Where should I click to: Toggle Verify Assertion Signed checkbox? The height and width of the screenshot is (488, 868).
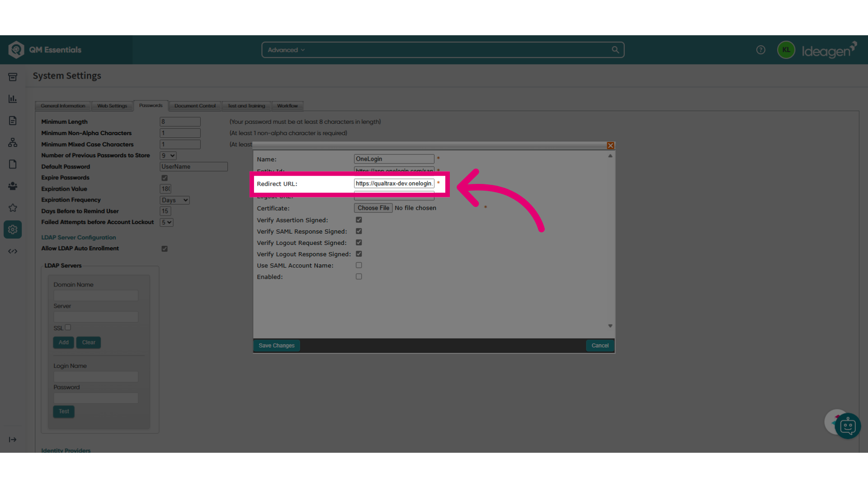point(359,220)
